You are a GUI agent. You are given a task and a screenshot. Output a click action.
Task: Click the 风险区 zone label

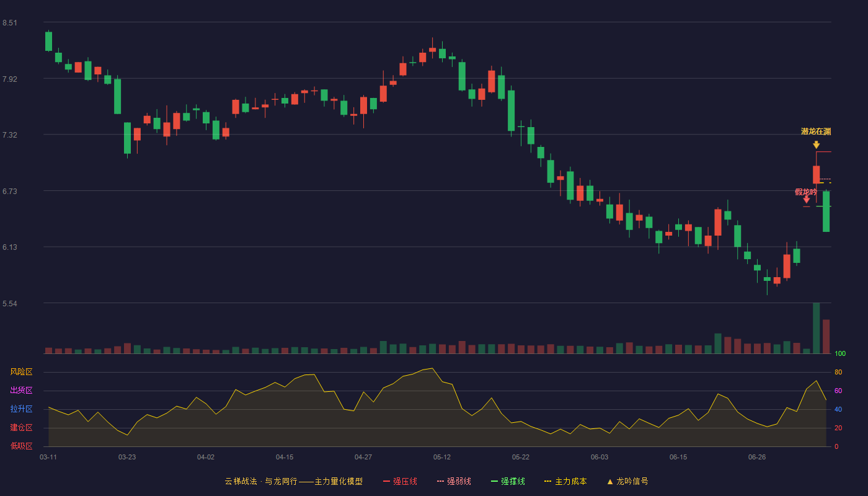point(21,372)
